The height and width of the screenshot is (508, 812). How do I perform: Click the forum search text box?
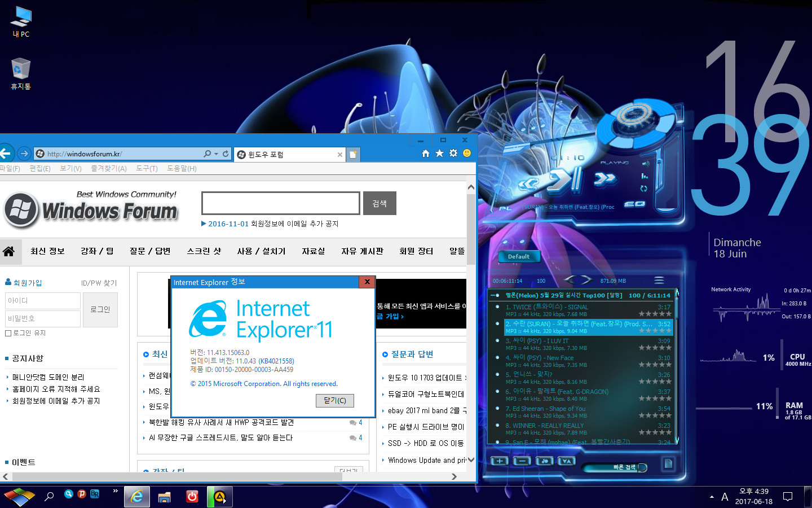[x=281, y=203]
